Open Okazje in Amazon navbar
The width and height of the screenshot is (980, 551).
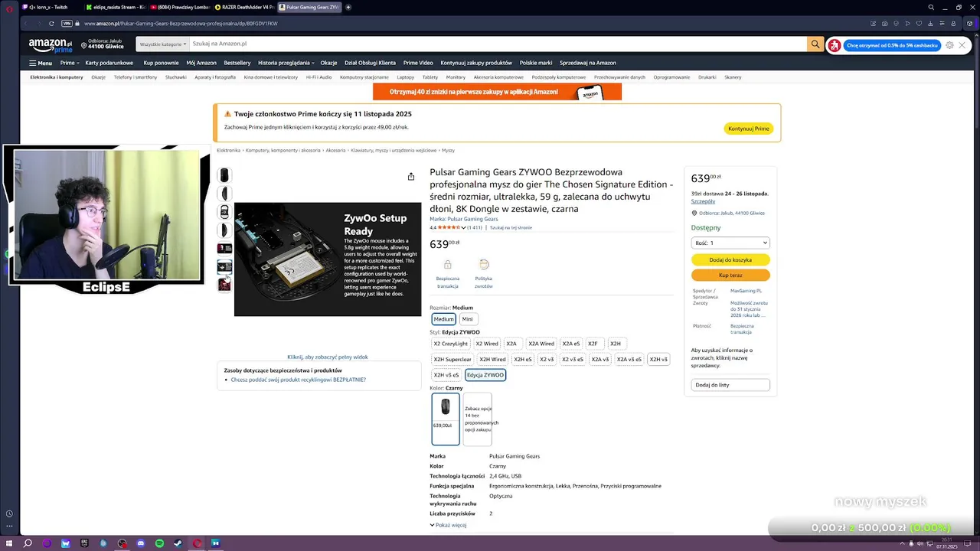328,63
